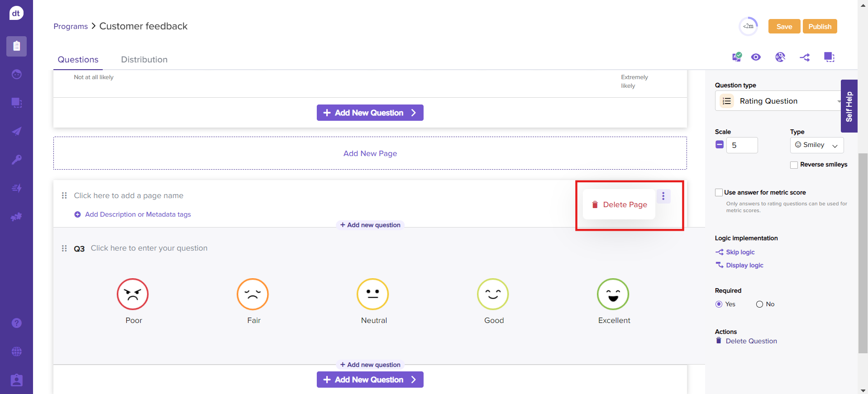This screenshot has width=868, height=394.
Task: Open the help question mark icon
Action: point(17,323)
